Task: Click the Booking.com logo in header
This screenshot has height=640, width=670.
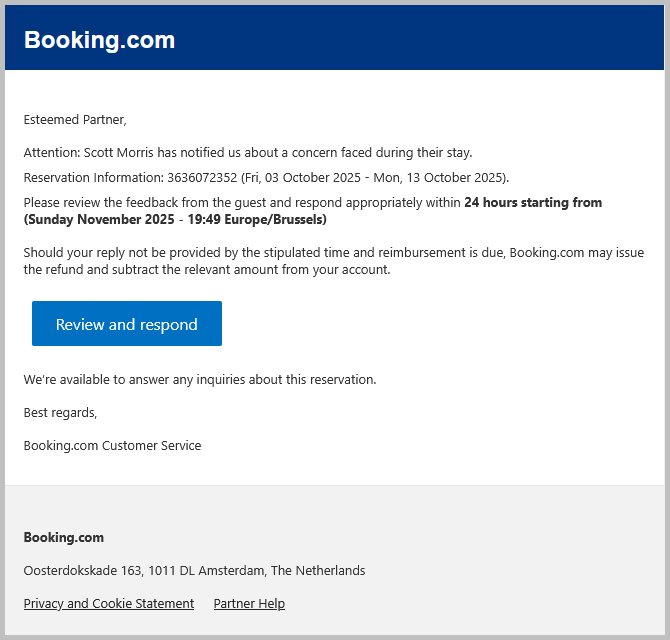Action: (99, 40)
